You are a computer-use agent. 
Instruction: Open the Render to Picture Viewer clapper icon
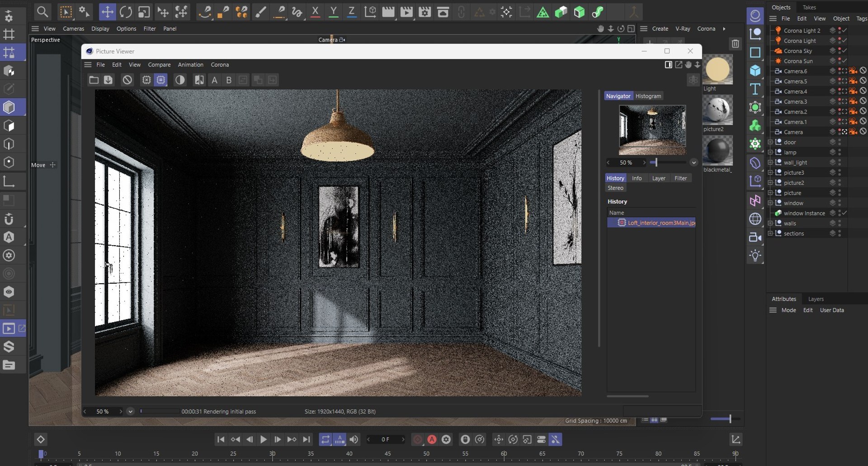[x=406, y=12]
